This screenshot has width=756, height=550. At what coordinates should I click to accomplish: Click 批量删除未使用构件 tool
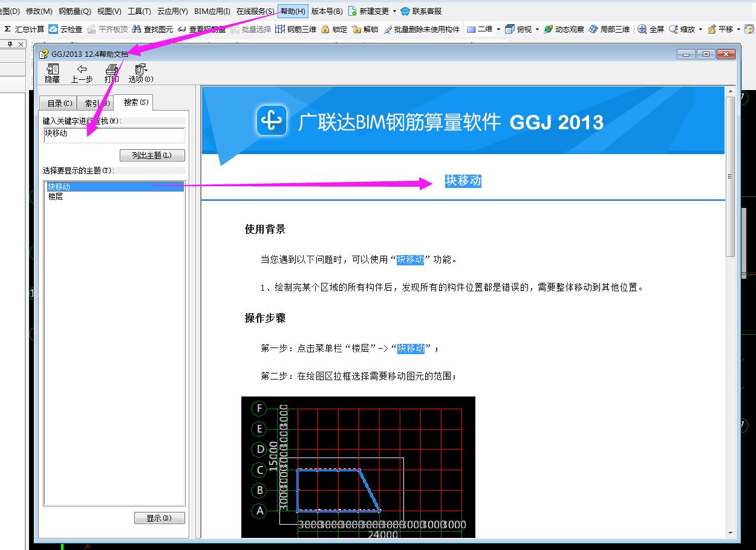point(422,29)
